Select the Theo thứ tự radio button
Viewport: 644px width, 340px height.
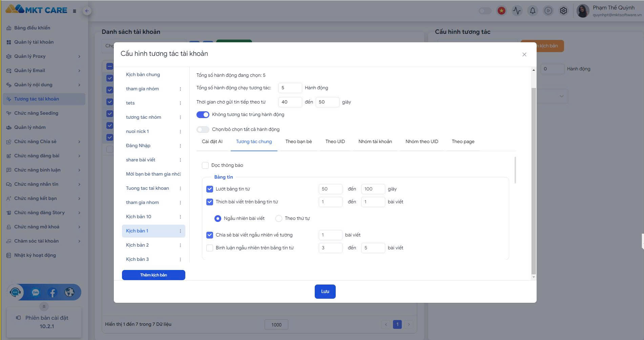coord(279,219)
